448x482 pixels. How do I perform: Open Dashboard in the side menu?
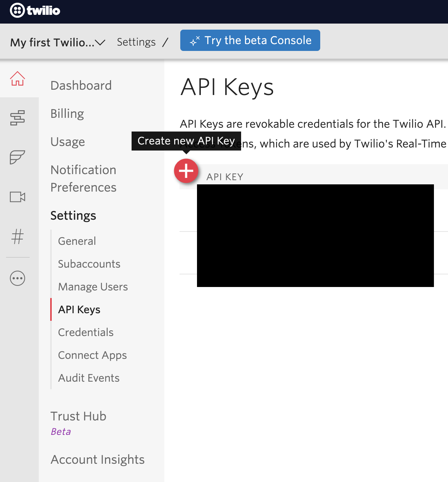point(81,86)
